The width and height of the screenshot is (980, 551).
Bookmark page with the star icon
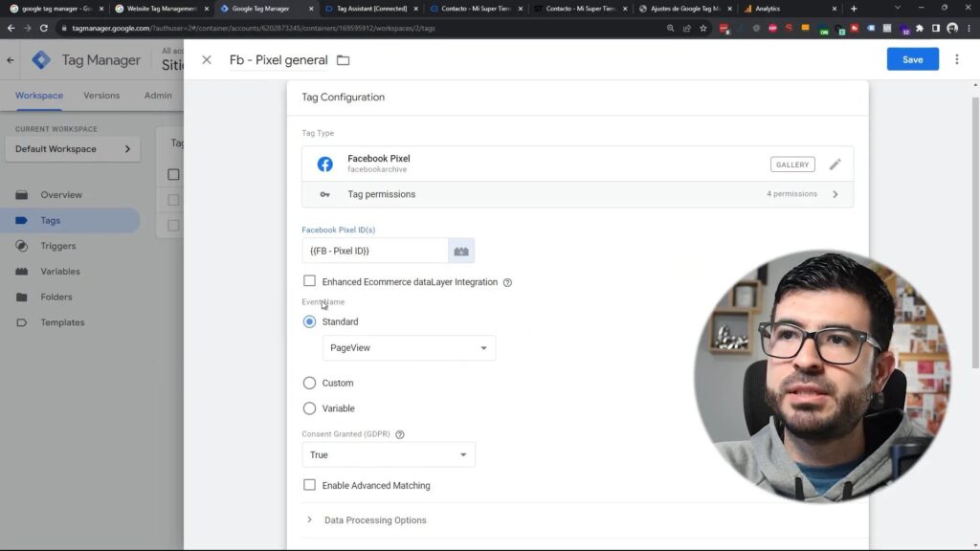pyautogui.click(x=703, y=28)
